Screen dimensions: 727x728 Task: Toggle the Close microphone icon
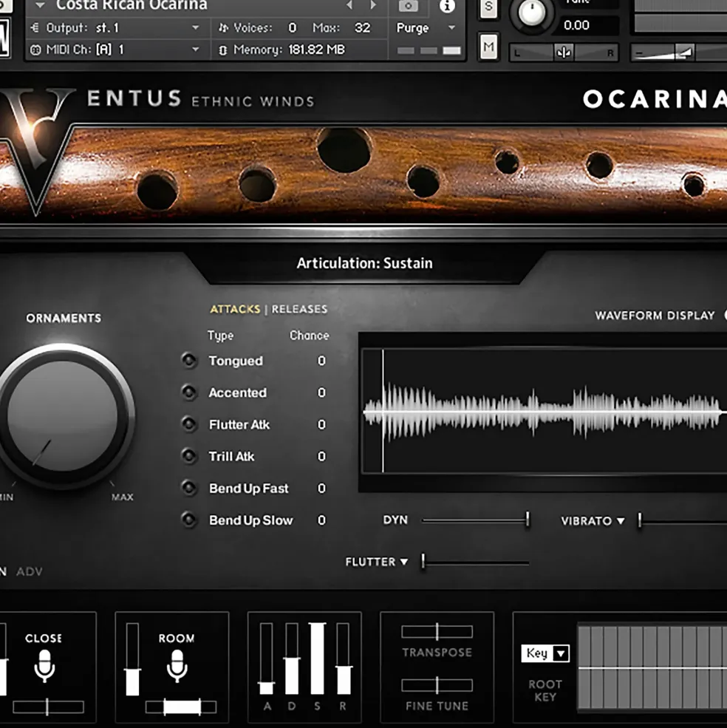(x=44, y=666)
